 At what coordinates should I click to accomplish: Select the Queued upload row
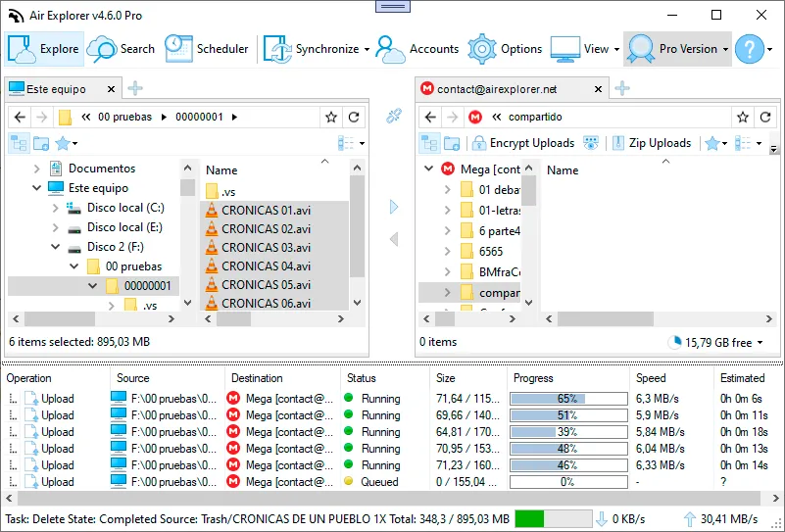[390, 482]
